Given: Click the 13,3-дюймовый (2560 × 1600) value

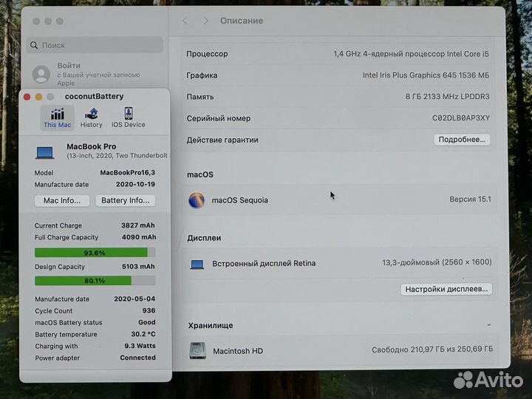Looking at the screenshot, I should (437, 262).
